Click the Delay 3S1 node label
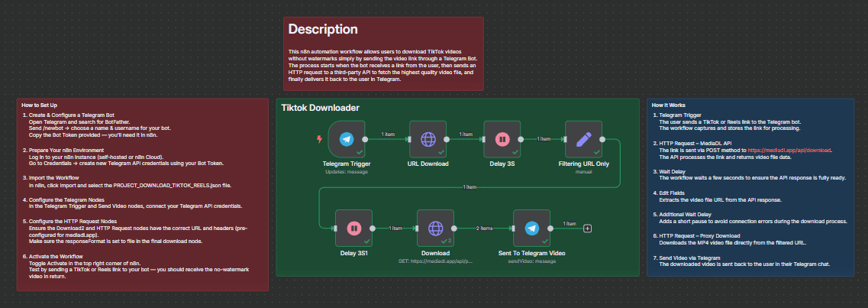The height and width of the screenshot is (308, 868). click(354, 253)
